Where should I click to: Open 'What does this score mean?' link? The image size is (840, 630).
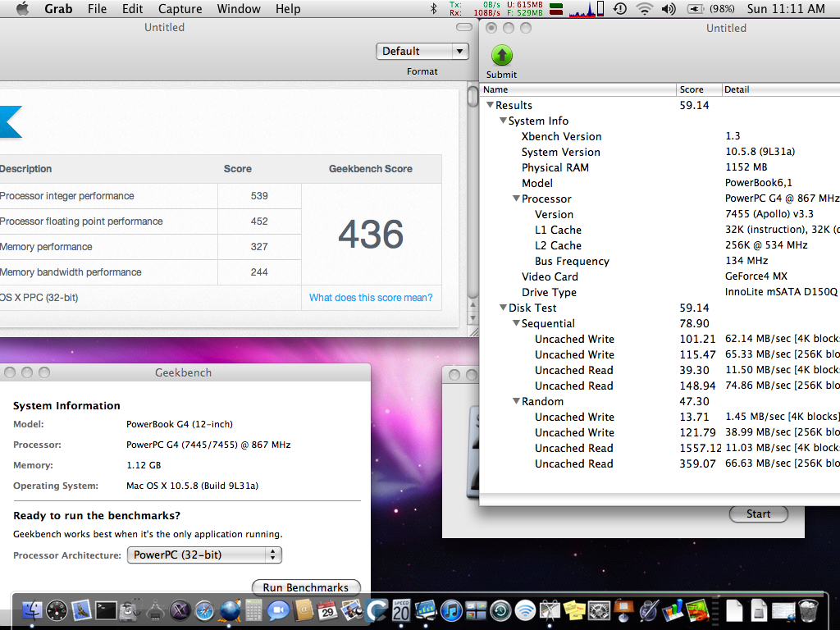(x=371, y=297)
